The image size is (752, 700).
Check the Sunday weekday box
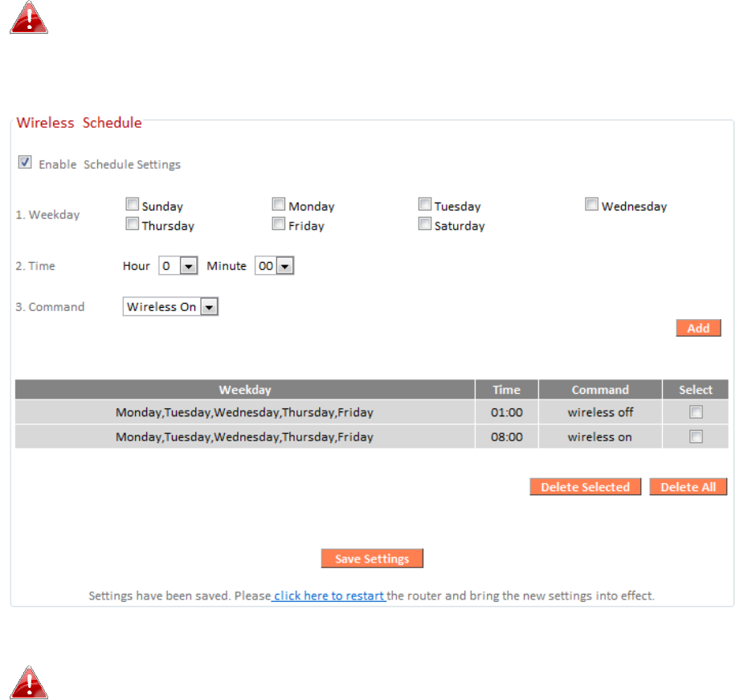[x=133, y=204]
